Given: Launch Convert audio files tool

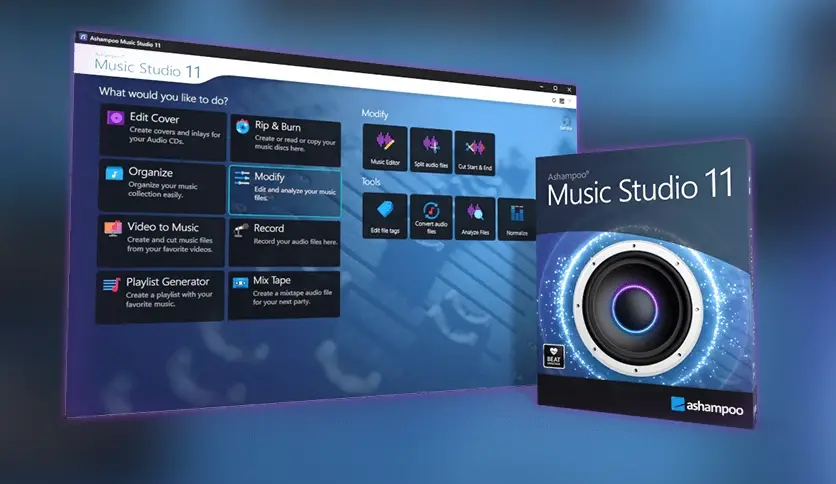Looking at the screenshot, I should coord(431,217).
